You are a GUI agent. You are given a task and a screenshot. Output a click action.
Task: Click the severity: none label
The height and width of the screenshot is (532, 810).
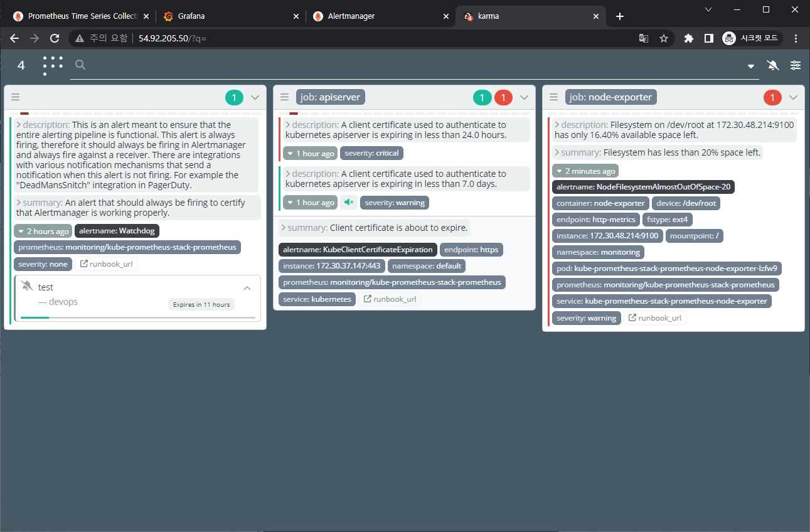[43, 264]
